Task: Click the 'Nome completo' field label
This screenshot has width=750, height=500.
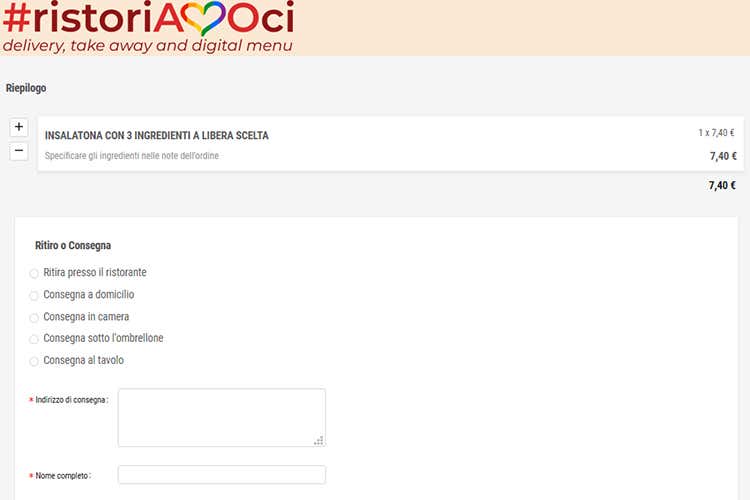Action: coord(63,476)
